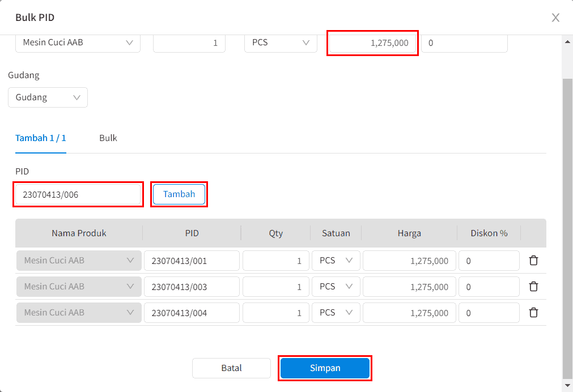Click the PID input field containing 23070413/006
573x392 pixels.
click(x=78, y=194)
